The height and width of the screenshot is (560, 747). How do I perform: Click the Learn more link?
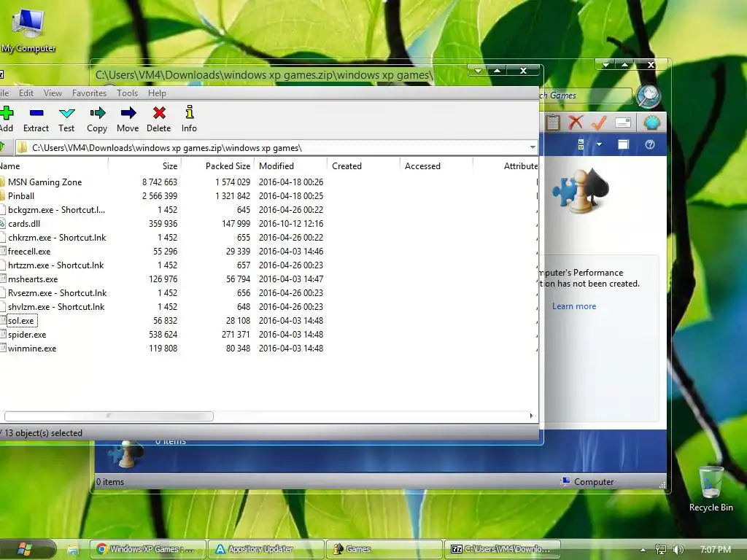[574, 306]
